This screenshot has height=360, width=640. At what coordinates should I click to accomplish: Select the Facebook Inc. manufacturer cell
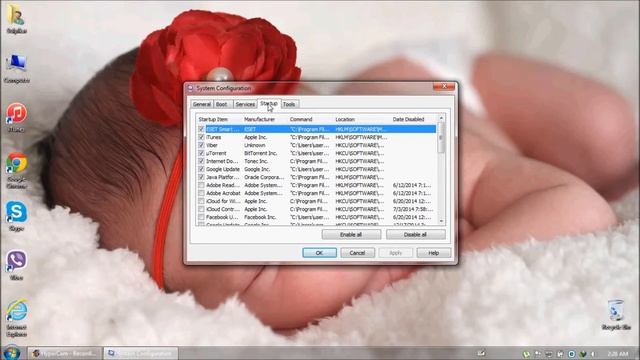point(260,217)
